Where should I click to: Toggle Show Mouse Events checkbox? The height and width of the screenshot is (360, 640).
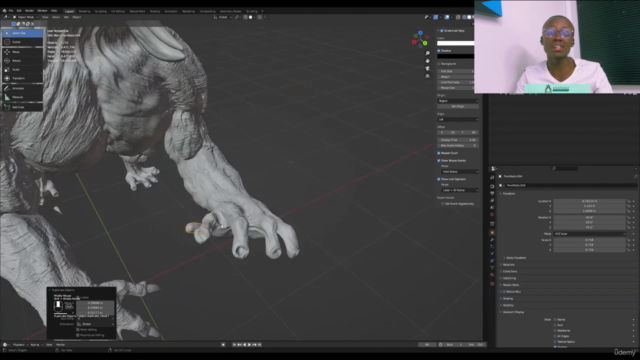(439, 161)
